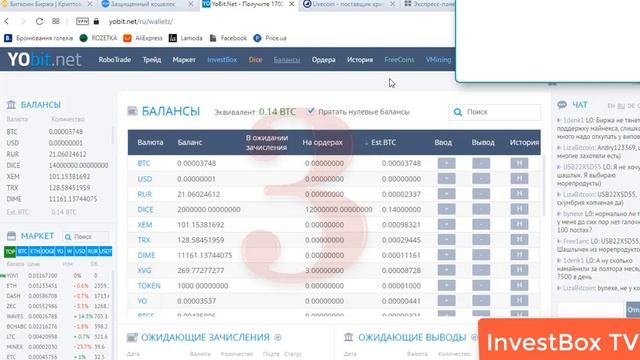Open history H button for DIME row

click(519, 255)
